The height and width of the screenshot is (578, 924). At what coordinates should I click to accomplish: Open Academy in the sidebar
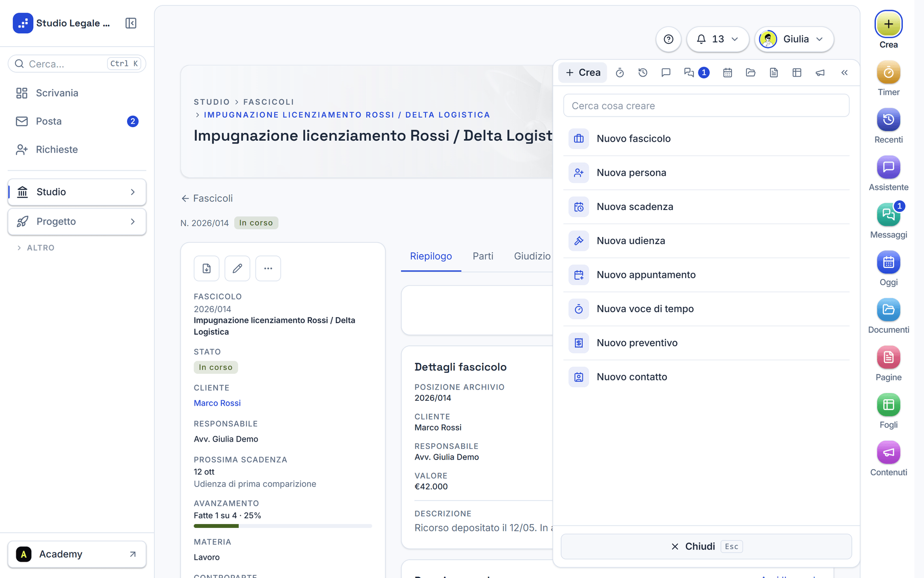[77, 554]
